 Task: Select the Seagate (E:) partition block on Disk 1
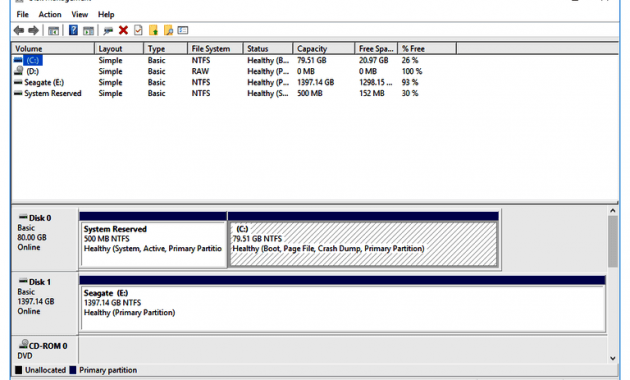[342, 304]
